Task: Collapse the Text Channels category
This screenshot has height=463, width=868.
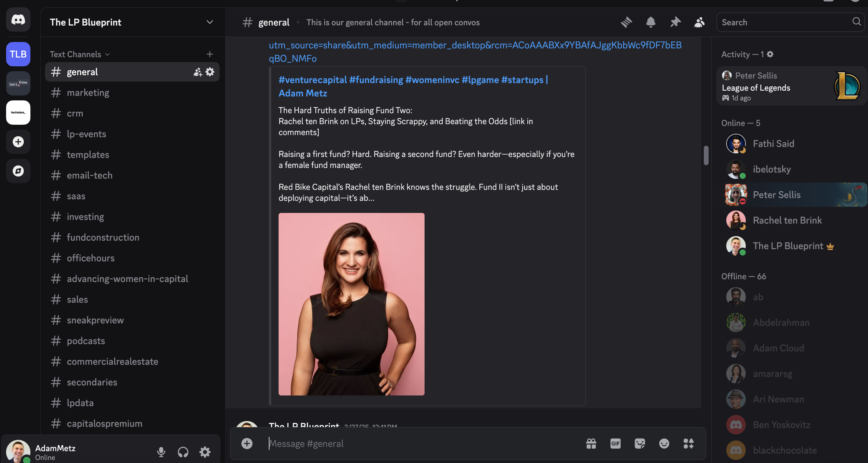Action: click(80, 54)
